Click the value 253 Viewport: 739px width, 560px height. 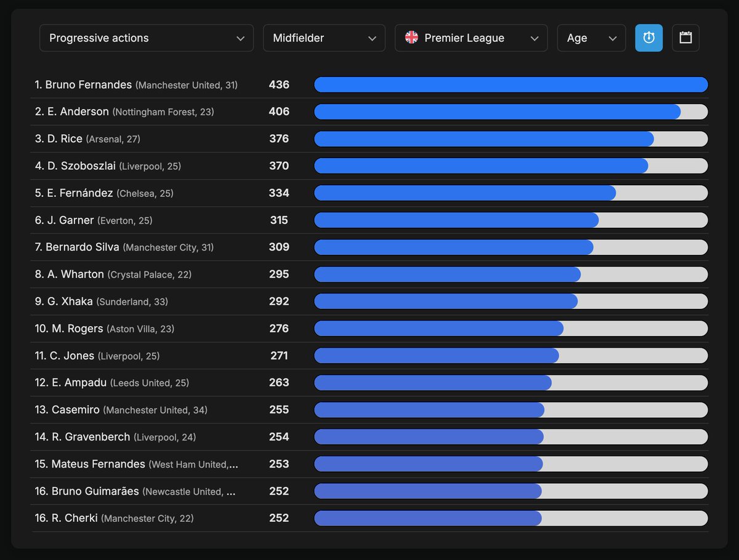279,464
